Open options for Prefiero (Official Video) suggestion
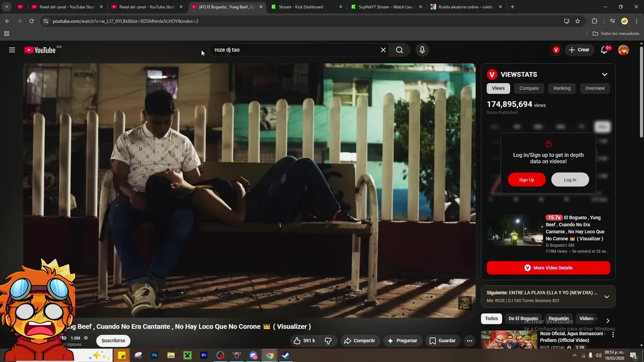The width and height of the screenshot is (644, 362). [x=613, y=334]
